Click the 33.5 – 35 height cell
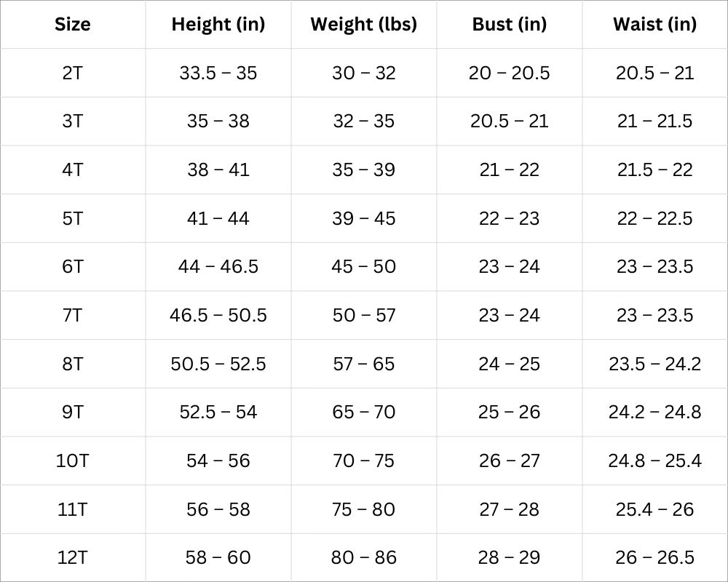This screenshot has height=582, width=728. click(218, 73)
